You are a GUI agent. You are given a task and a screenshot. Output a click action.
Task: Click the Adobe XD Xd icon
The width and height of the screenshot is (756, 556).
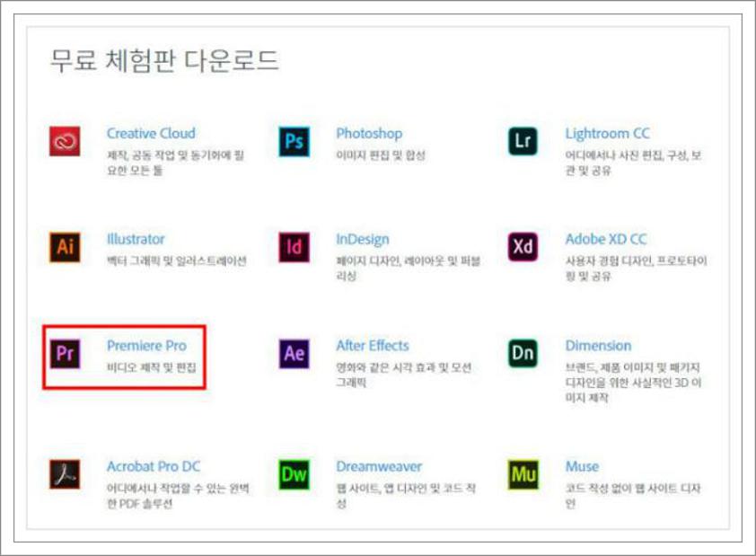point(523,247)
